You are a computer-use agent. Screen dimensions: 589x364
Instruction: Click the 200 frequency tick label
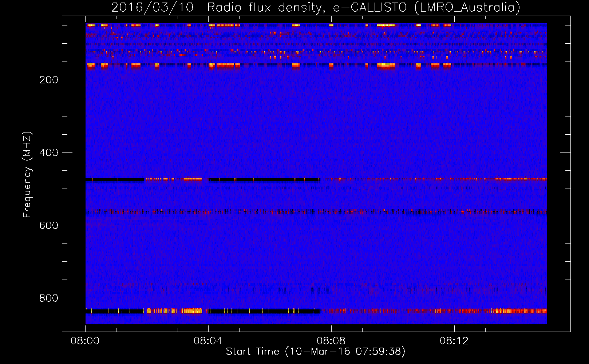(x=49, y=80)
